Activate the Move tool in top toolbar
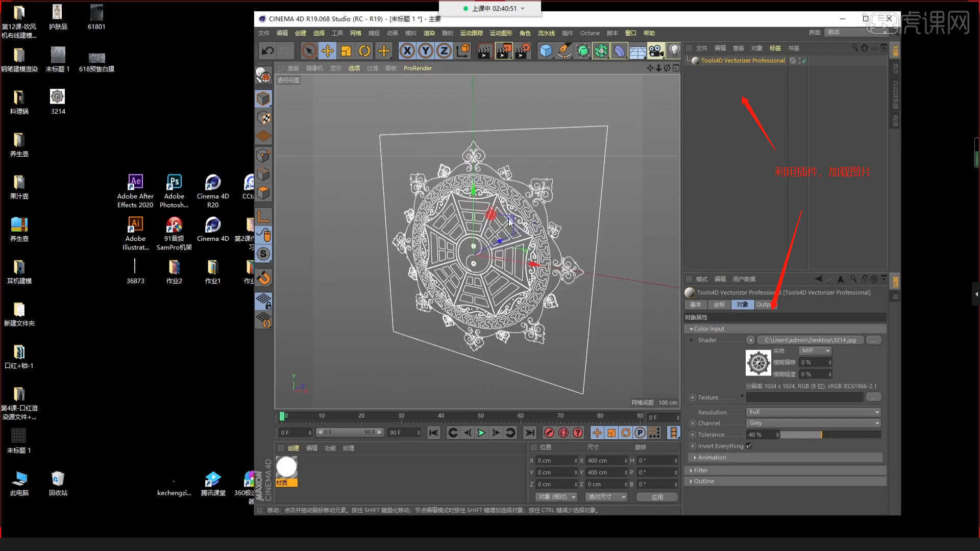This screenshot has width=980, height=551. click(328, 51)
